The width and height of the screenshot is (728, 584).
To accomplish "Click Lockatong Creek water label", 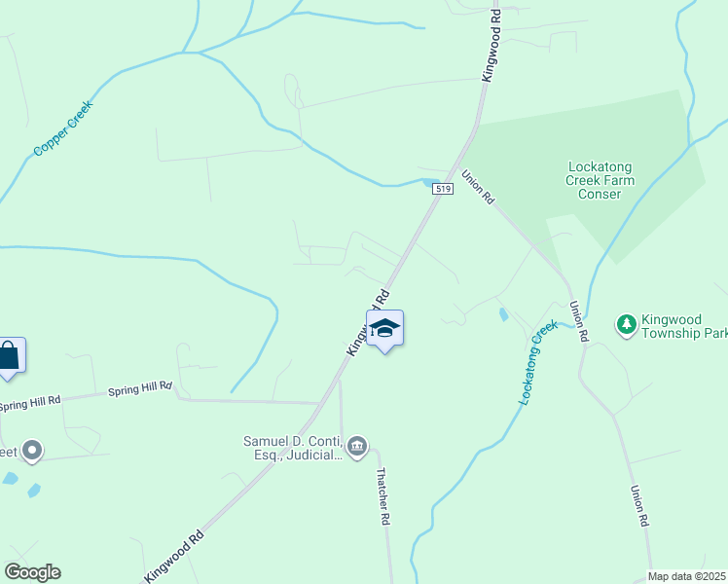I will [x=538, y=362].
